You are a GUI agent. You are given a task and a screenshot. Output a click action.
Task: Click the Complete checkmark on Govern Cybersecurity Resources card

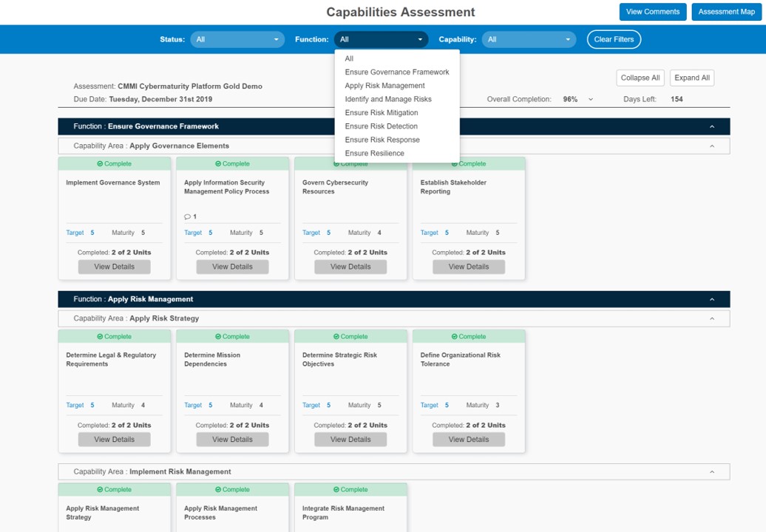click(x=350, y=163)
